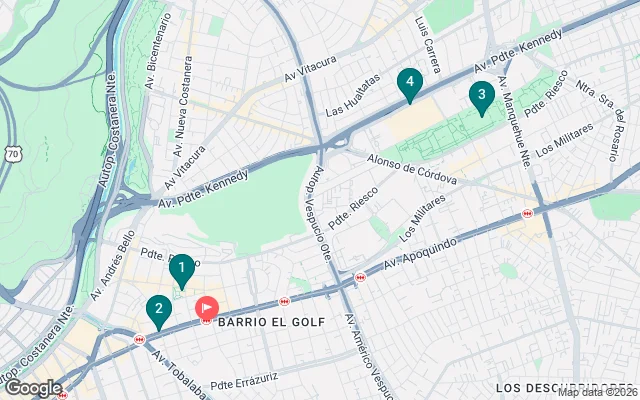Screen dimensions: 640x400
Task: Click the Alonso de Córdova street label
Action: pos(411,169)
